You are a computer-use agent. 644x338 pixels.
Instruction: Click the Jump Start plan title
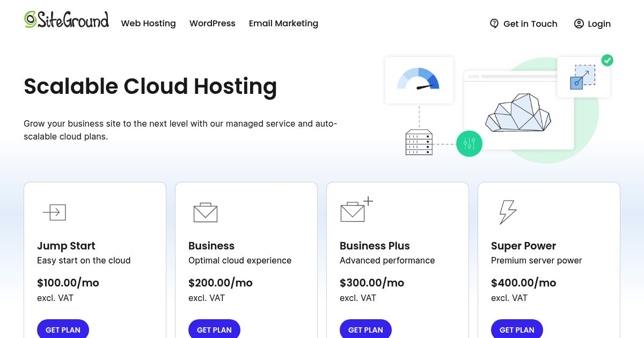[x=66, y=246]
